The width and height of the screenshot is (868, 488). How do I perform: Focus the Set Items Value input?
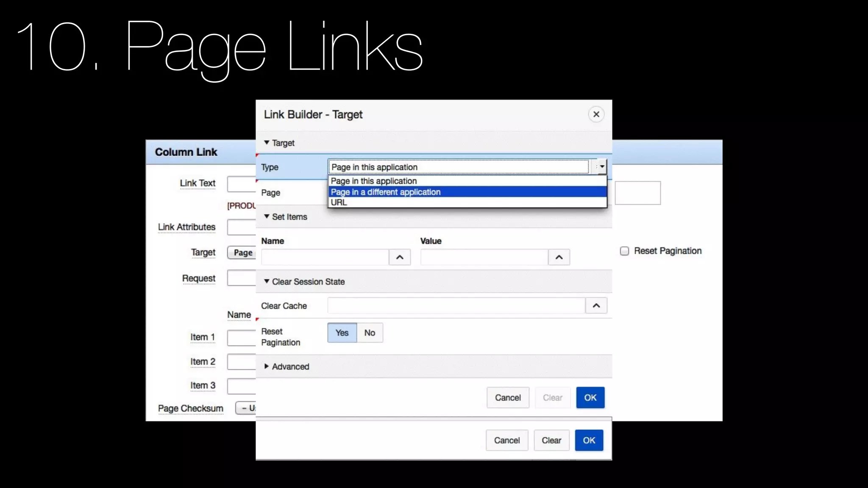[x=484, y=257]
